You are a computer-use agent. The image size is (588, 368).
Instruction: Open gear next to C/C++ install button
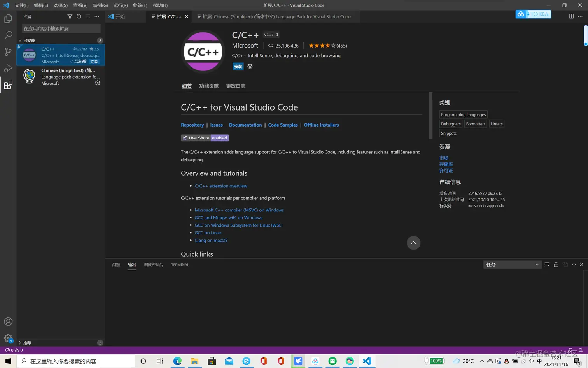pyautogui.click(x=250, y=66)
